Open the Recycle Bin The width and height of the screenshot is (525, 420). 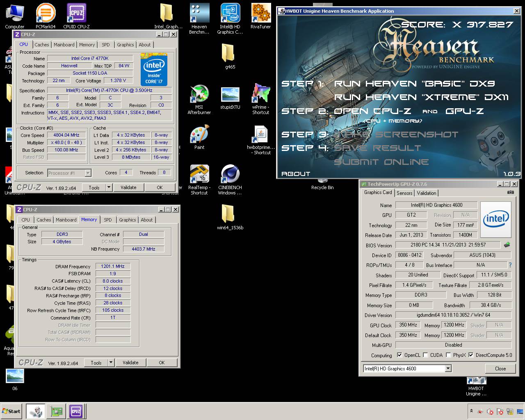point(322,185)
